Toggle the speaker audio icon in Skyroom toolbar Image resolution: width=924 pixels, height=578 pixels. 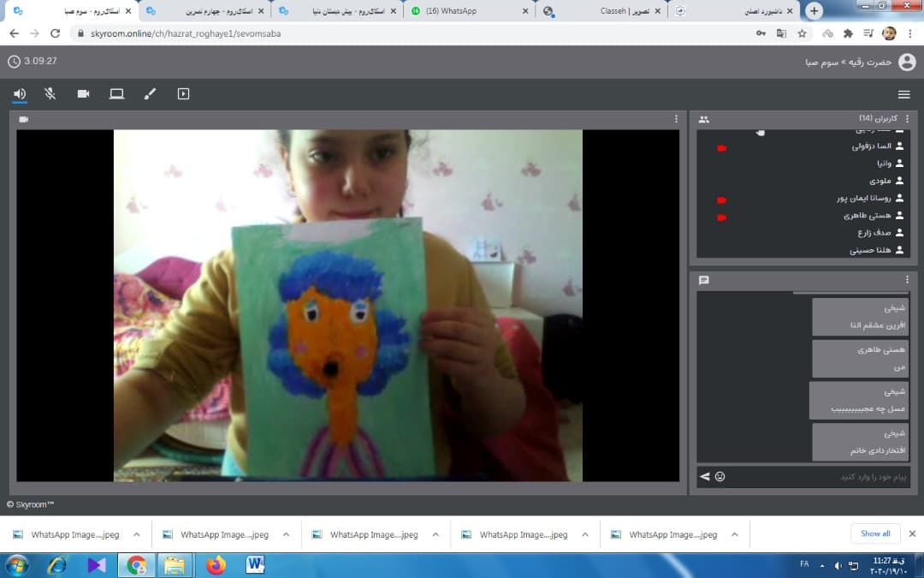[x=20, y=94]
